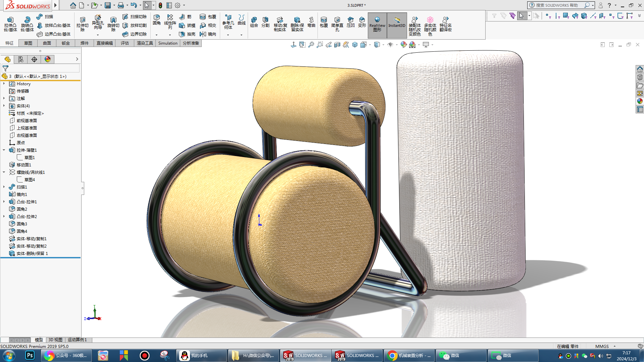Click the 线性阵列 linear pattern tool

pyautogui.click(x=170, y=22)
